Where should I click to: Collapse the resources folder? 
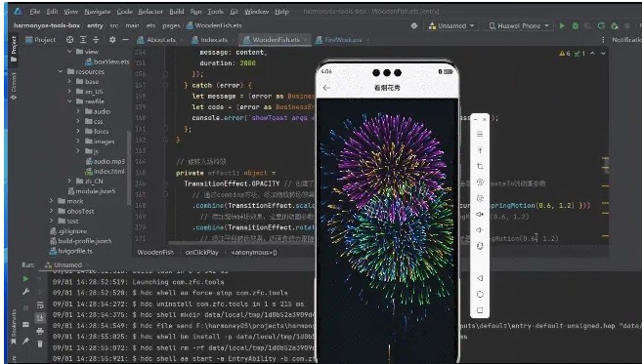61,71
